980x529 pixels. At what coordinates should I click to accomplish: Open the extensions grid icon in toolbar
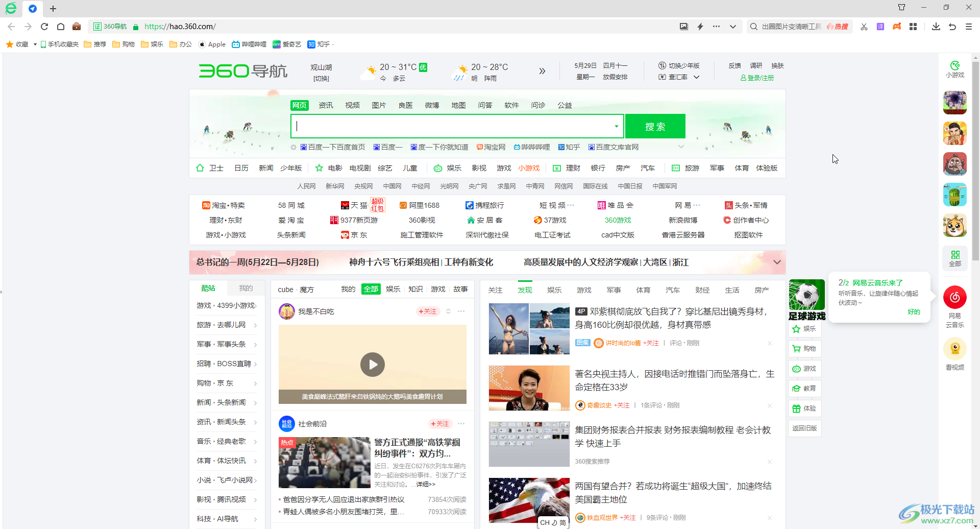pyautogui.click(x=913, y=27)
